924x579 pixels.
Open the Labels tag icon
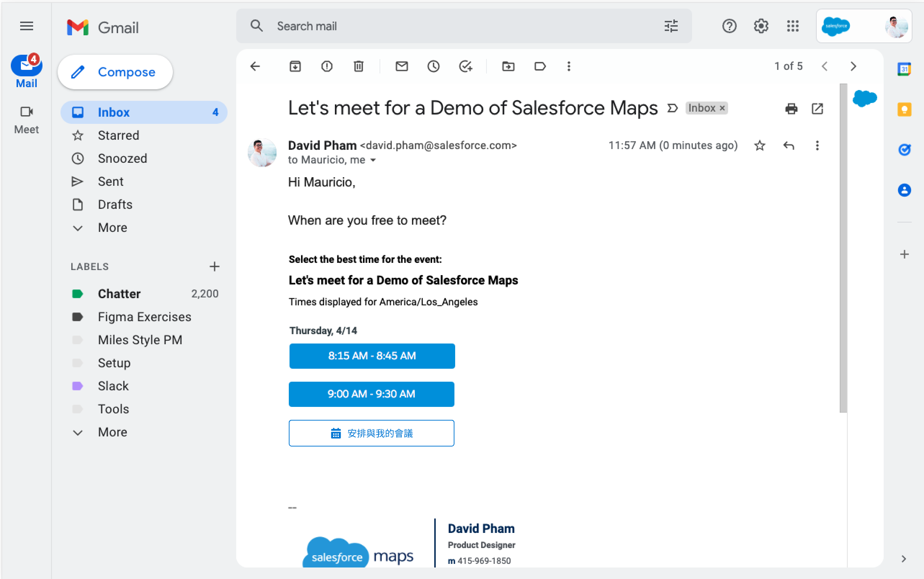click(x=540, y=66)
